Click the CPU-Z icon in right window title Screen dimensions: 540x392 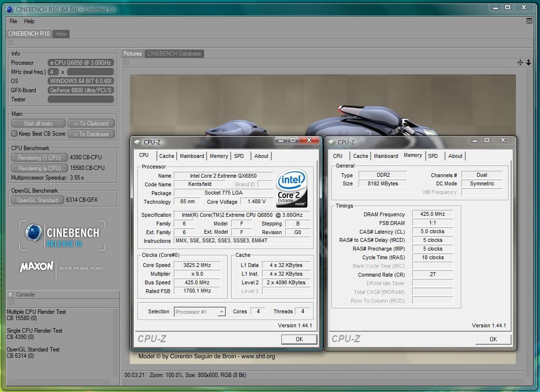point(332,142)
